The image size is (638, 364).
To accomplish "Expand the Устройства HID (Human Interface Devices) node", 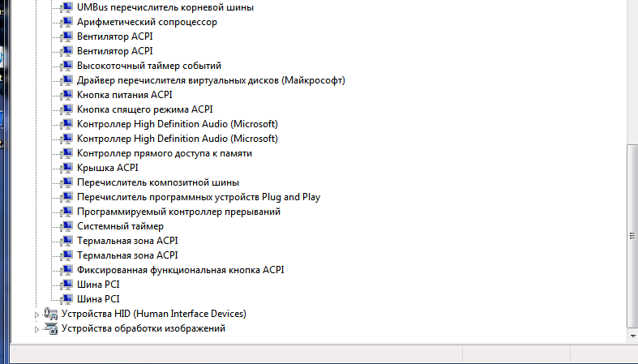I will [x=36, y=314].
